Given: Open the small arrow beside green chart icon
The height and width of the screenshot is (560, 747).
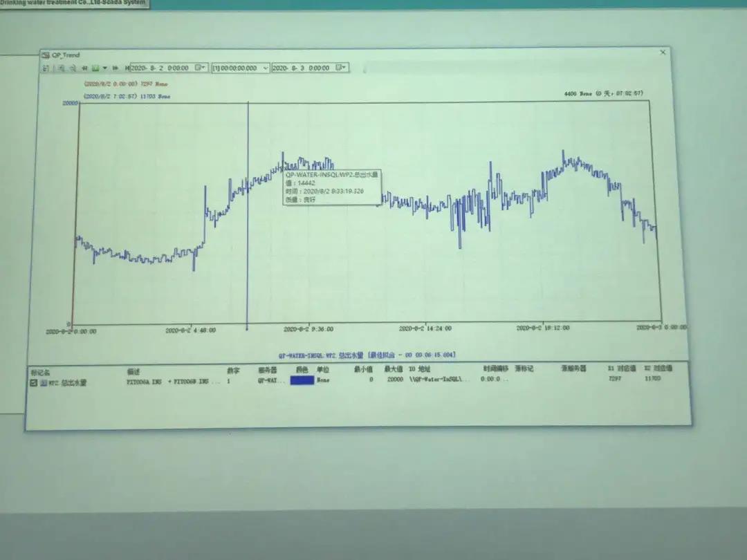Looking at the screenshot, I should (105, 68).
